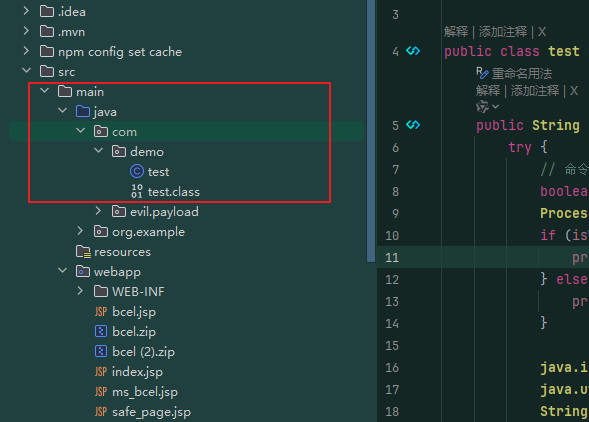Viewport: 589px width, 422px height.
Task: Open the bcel.jsp file
Action: click(134, 312)
